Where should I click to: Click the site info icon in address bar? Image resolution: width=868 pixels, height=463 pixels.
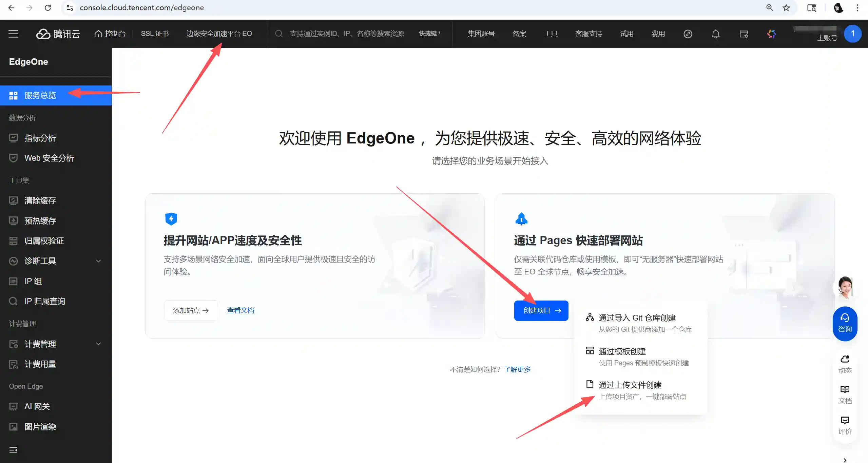click(70, 7)
